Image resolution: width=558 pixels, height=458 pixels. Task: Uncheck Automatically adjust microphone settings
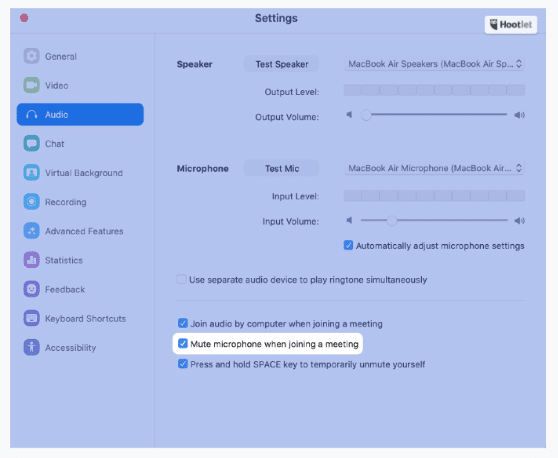pyautogui.click(x=348, y=245)
